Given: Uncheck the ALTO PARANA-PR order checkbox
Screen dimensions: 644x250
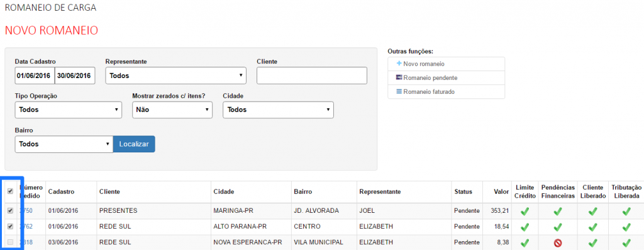Looking at the screenshot, I should click(x=10, y=226).
